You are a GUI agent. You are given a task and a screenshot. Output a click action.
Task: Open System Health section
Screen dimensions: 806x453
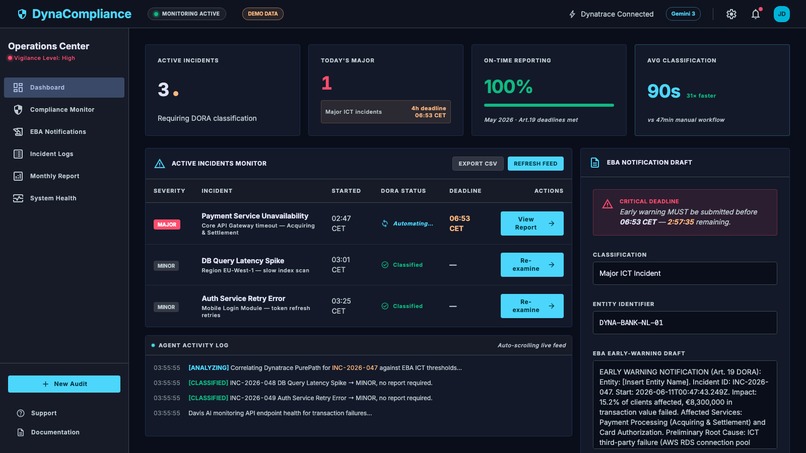coord(64,198)
